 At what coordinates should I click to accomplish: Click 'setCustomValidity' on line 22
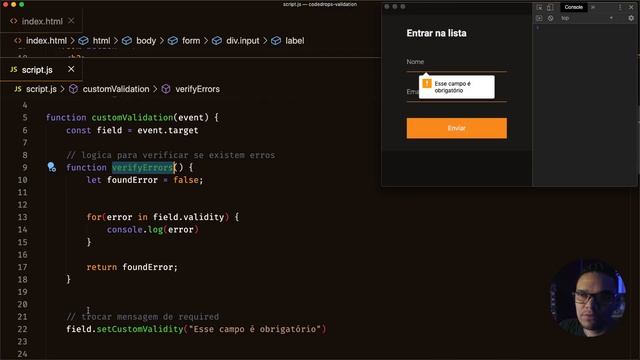pyautogui.click(x=140, y=329)
